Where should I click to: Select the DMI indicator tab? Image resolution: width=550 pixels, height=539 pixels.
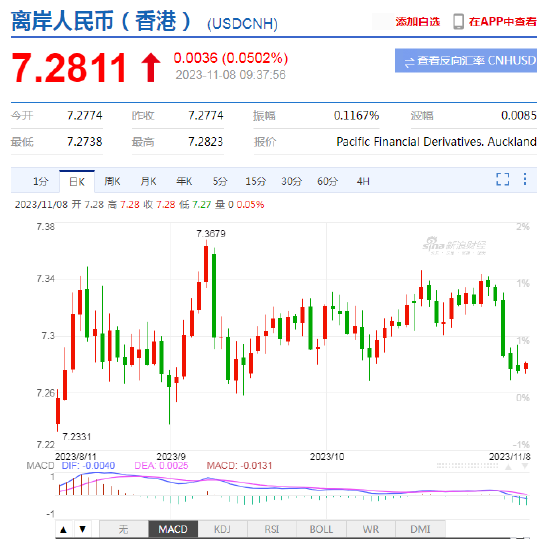point(420,529)
